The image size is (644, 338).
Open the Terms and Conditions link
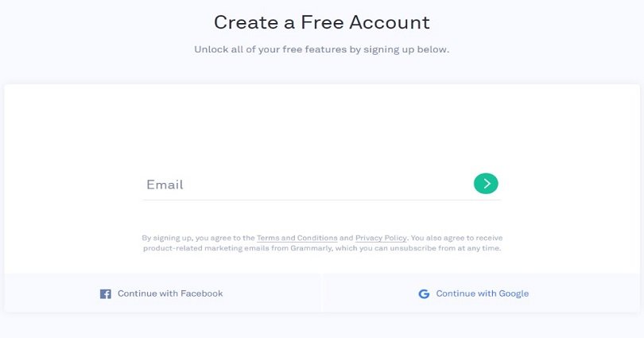(x=297, y=238)
